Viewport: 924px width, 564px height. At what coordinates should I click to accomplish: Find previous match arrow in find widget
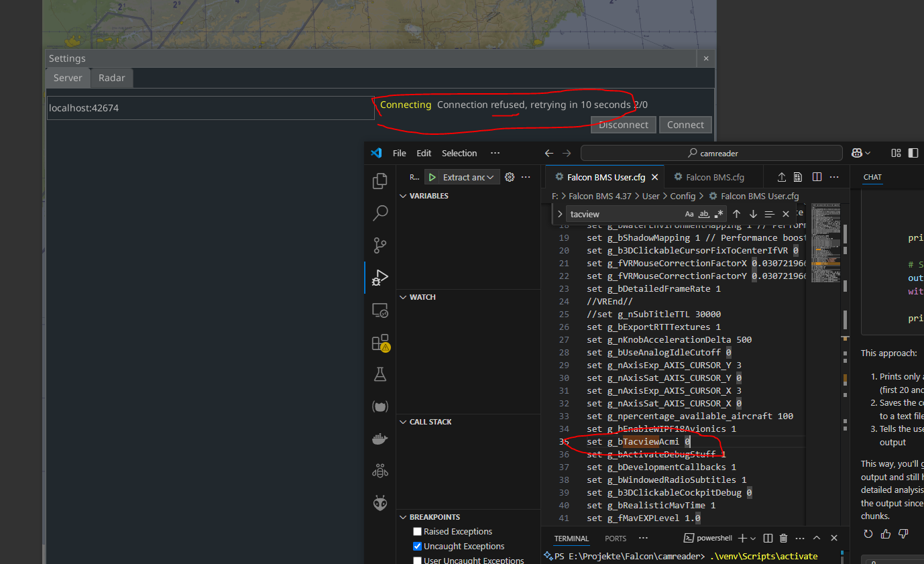(x=736, y=214)
